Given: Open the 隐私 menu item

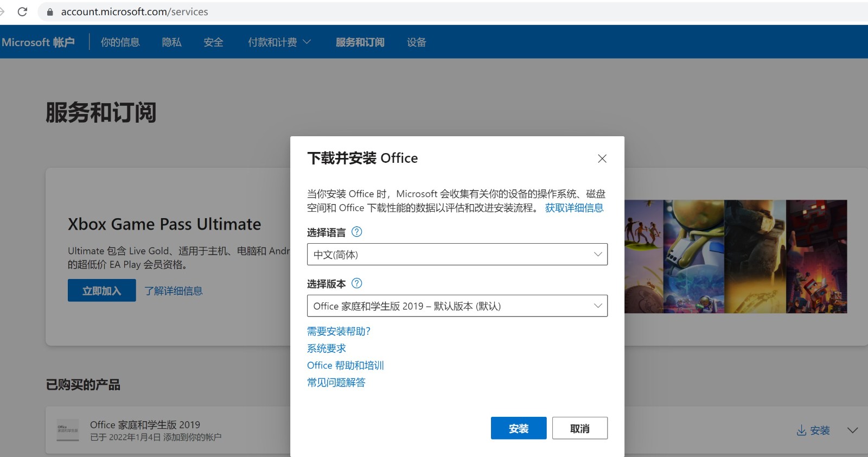Looking at the screenshot, I should (x=171, y=42).
